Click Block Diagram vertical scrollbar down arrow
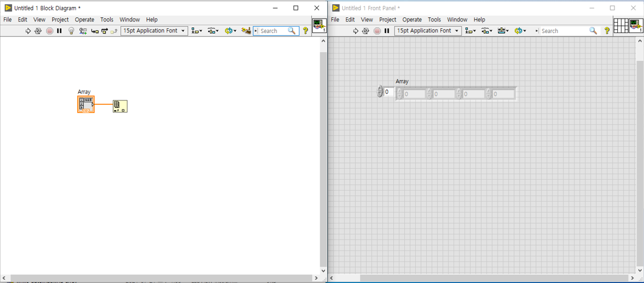This screenshot has height=283, width=644. (323, 271)
